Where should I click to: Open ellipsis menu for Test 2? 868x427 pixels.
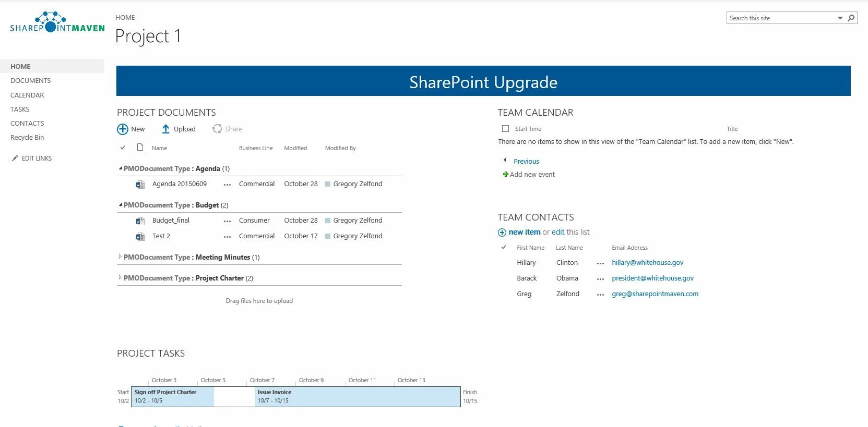click(227, 237)
